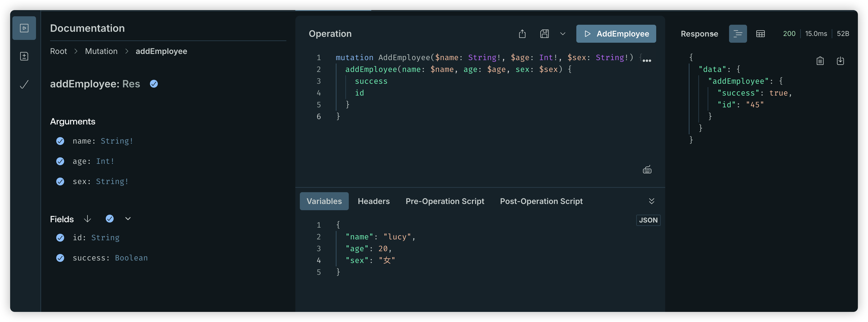The height and width of the screenshot is (322, 868).
Task: Click the share operation icon
Action: pos(522,34)
